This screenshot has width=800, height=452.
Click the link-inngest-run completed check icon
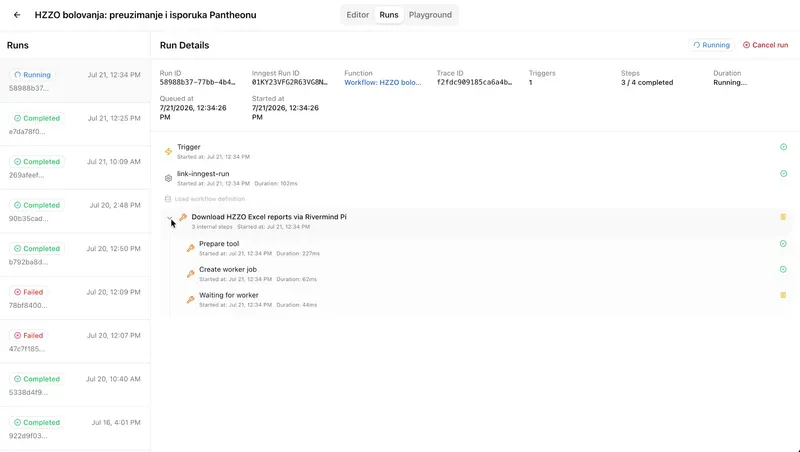point(783,173)
